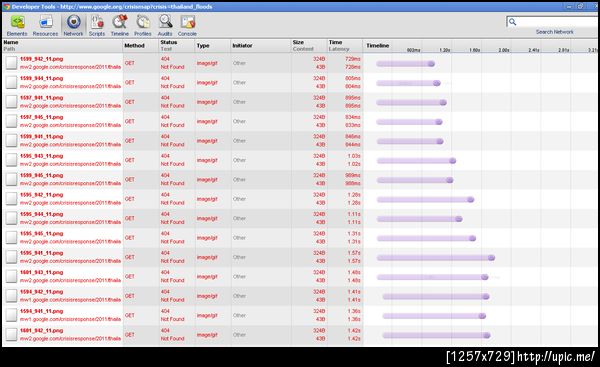Select request name 1594_941_11.png
This screenshot has height=367, width=600.
[x=41, y=312]
